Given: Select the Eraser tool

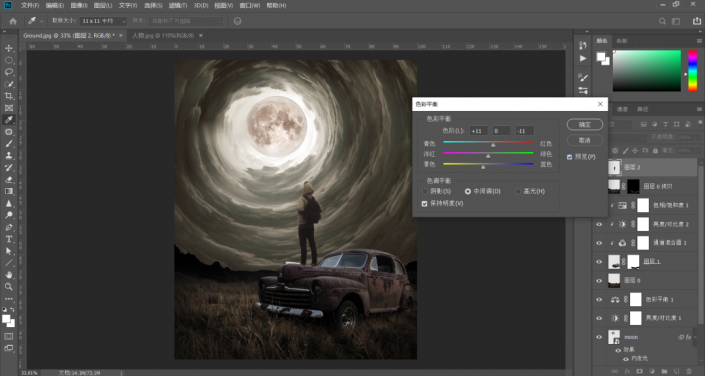Looking at the screenshot, I should (9, 179).
